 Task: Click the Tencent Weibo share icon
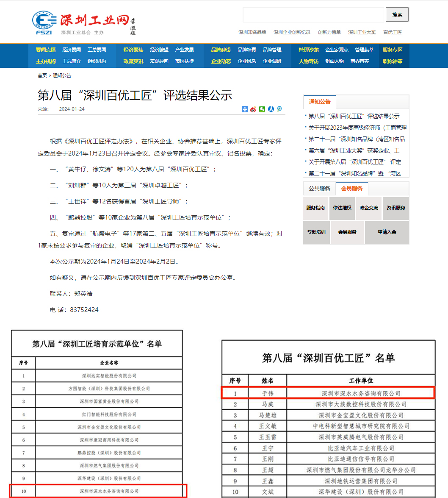click(x=279, y=109)
